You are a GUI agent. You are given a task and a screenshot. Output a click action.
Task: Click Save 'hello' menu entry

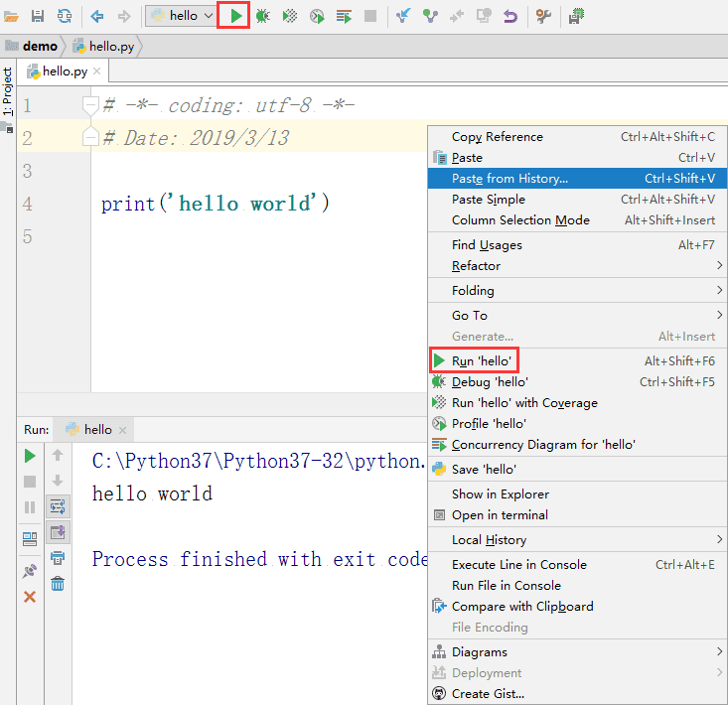tap(577, 470)
